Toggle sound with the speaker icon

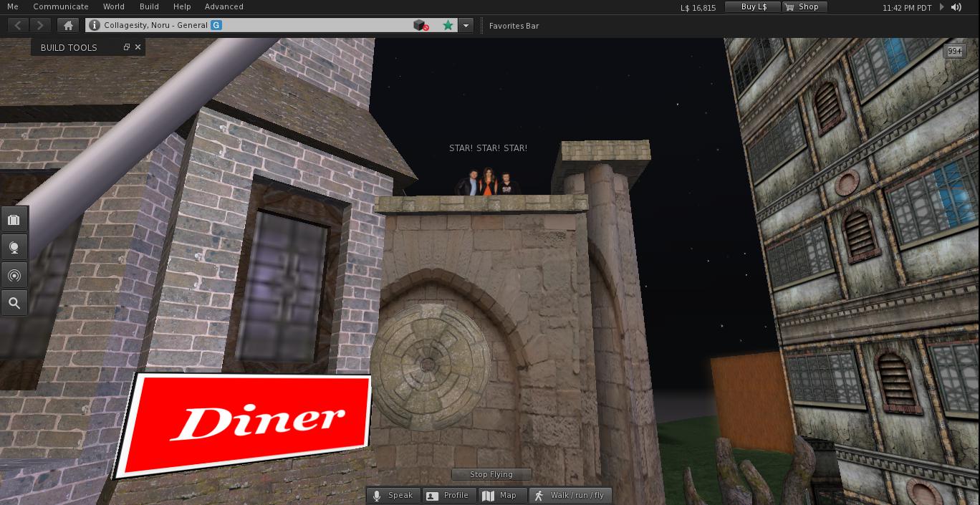(956, 7)
